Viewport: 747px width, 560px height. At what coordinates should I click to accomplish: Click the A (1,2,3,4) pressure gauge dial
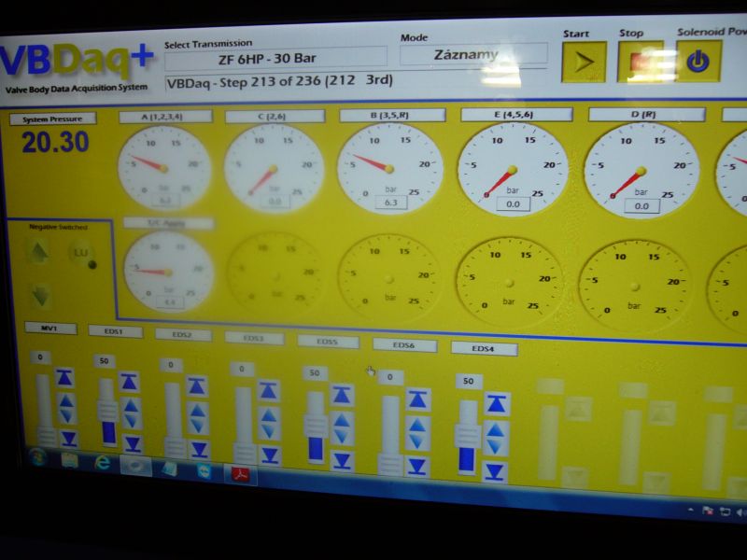(x=164, y=168)
